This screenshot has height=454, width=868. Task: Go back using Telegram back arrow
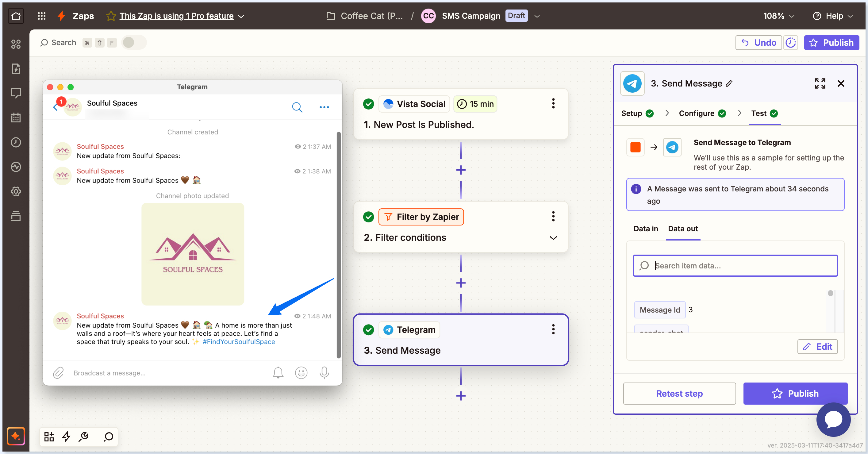pos(55,107)
